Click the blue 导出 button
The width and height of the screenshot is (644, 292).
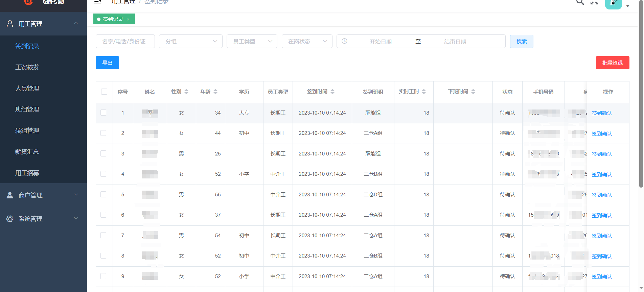[x=107, y=63]
